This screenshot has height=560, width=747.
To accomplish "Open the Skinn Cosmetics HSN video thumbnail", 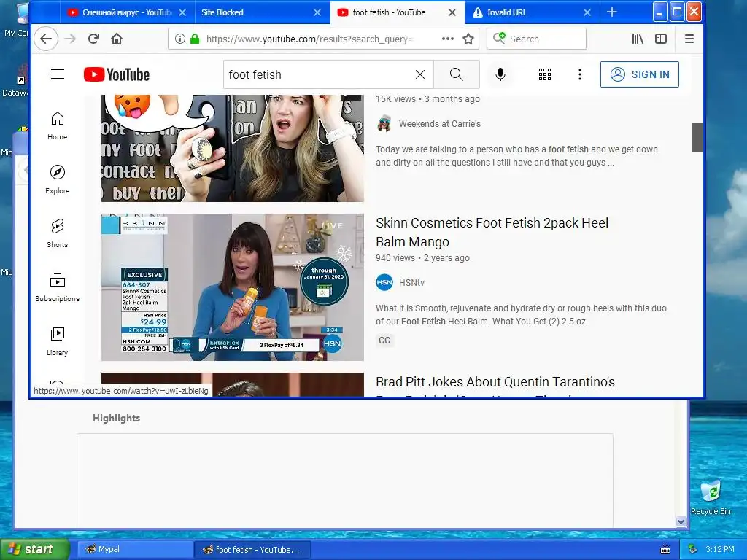I will tap(233, 287).
